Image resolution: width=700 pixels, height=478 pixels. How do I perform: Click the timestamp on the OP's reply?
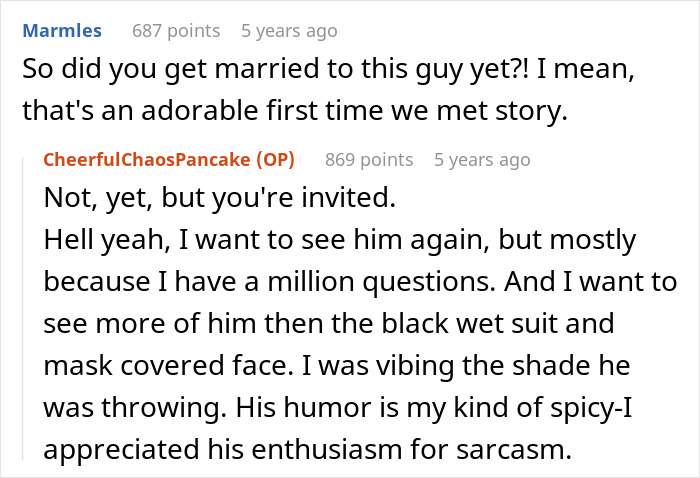[482, 160]
